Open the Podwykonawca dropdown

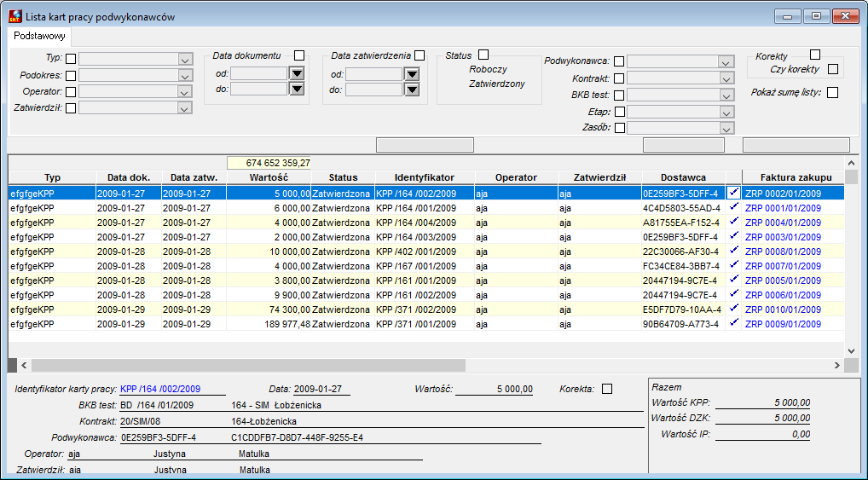coord(726,62)
